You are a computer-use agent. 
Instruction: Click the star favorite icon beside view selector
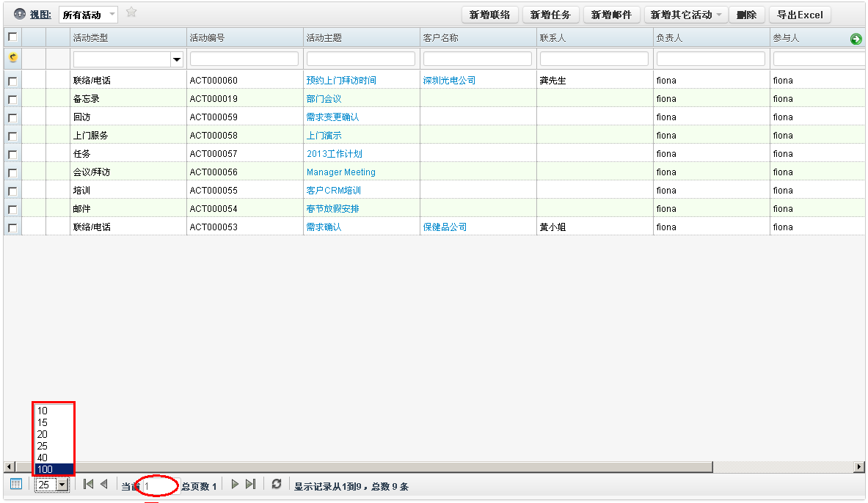click(131, 12)
